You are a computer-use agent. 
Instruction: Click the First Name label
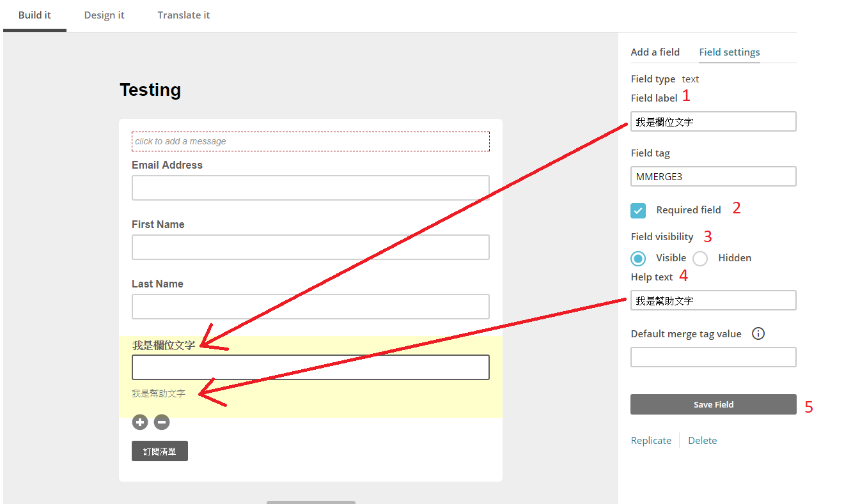coord(158,224)
